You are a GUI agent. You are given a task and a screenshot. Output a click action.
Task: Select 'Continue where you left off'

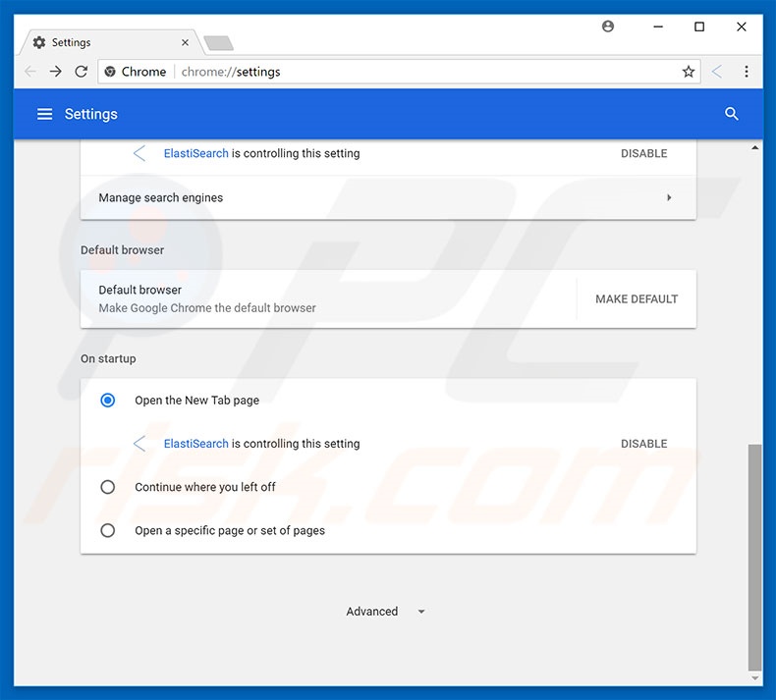coord(108,487)
